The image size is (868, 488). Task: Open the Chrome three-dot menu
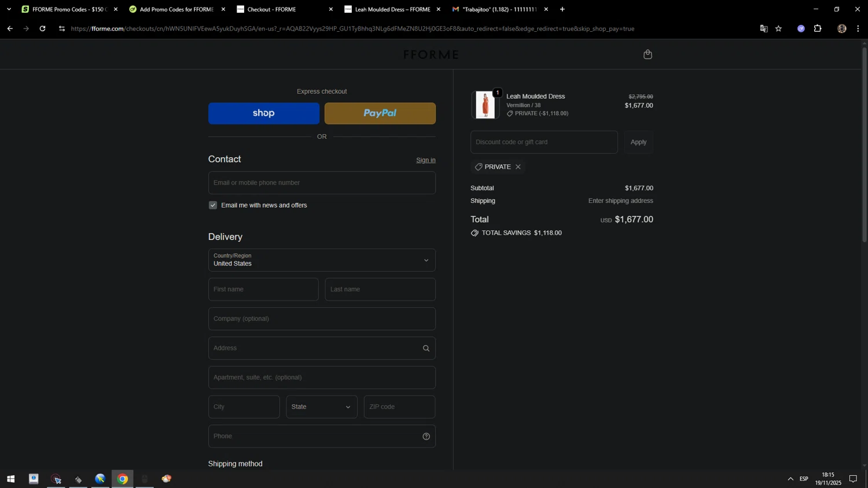pos(858,28)
